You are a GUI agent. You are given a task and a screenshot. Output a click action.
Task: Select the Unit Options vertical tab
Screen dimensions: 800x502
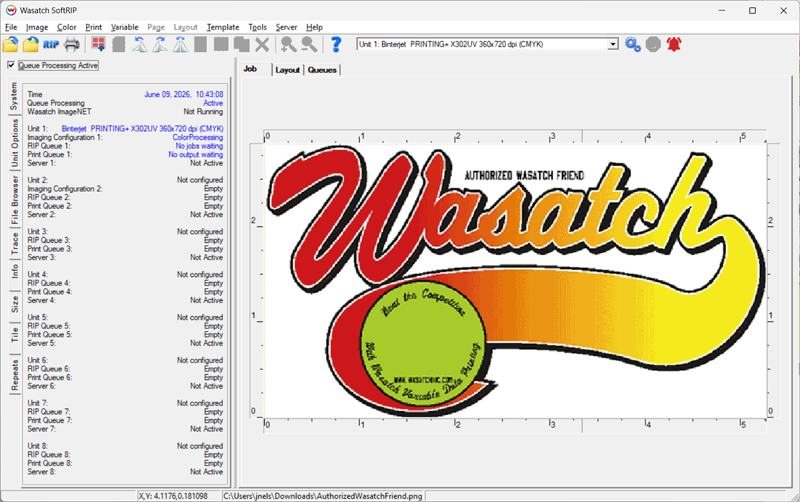tap(14, 143)
